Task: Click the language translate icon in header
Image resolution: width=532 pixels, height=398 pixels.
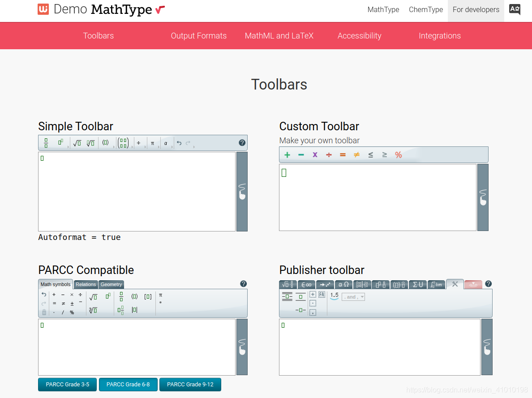Action: [x=515, y=9]
